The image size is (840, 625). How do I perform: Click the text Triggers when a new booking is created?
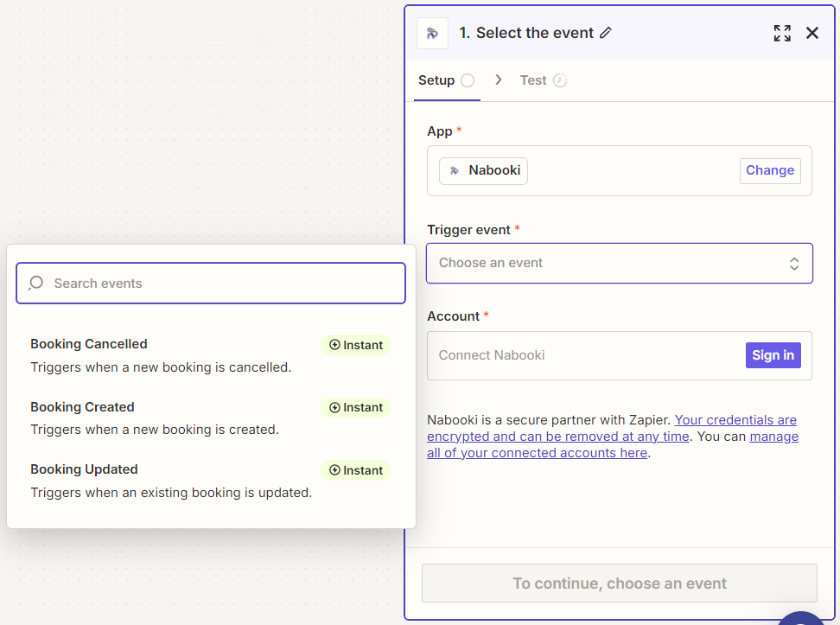click(x=155, y=430)
